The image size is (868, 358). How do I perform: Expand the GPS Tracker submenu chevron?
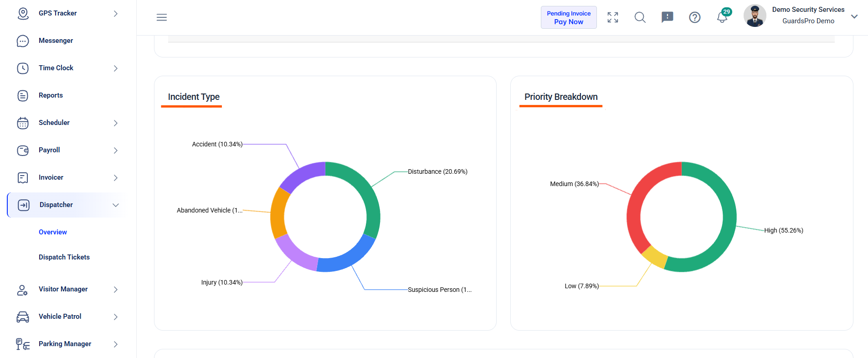point(116,14)
